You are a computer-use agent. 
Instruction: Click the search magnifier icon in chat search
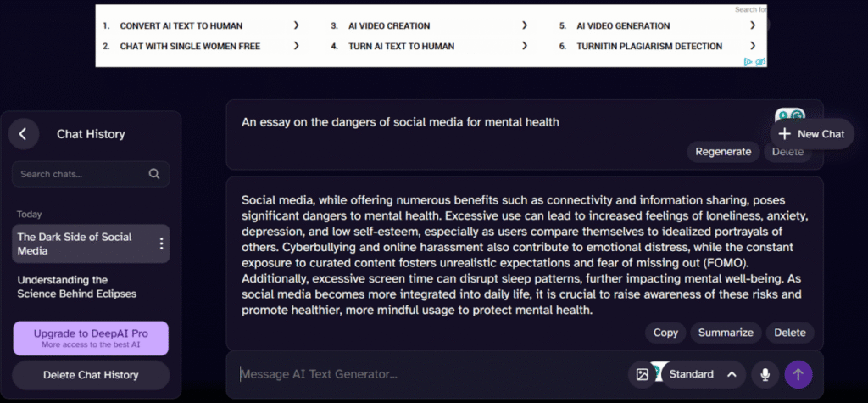(154, 174)
